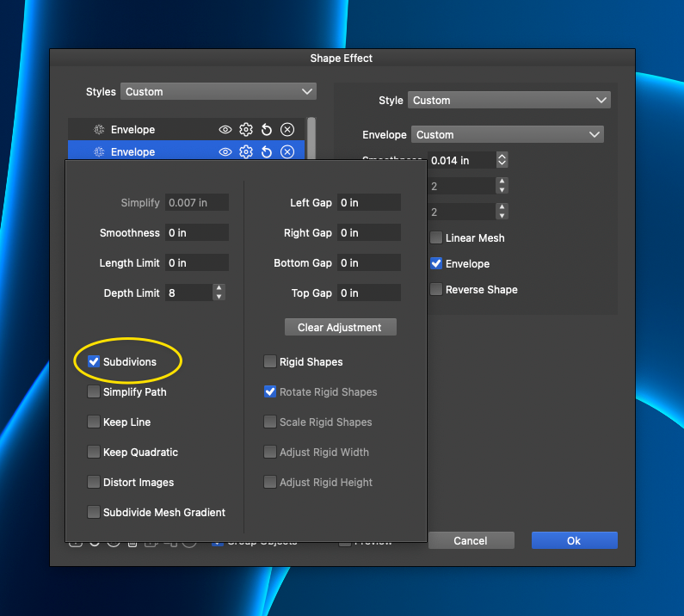
Task: Open the Style dropdown in right panel
Action: click(x=509, y=101)
